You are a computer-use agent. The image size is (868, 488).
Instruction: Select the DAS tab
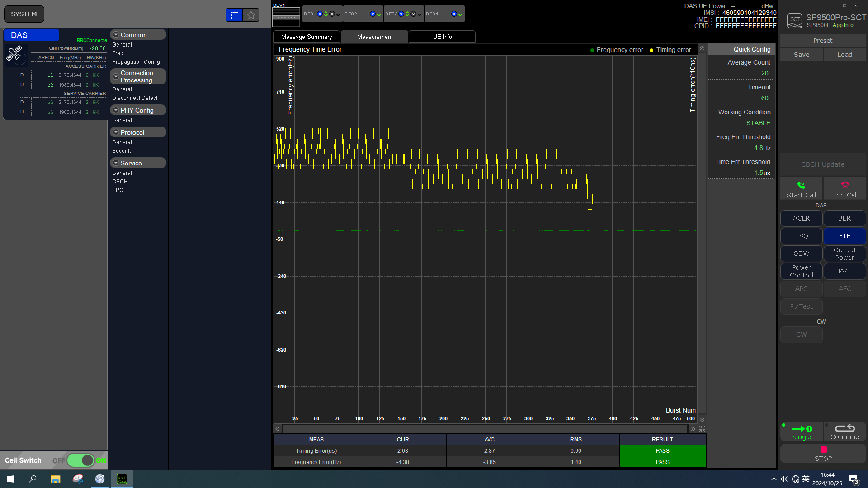coord(31,35)
